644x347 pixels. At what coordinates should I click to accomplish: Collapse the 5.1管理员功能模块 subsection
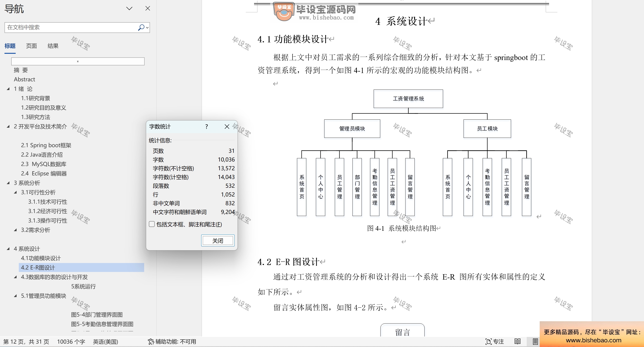coord(15,296)
